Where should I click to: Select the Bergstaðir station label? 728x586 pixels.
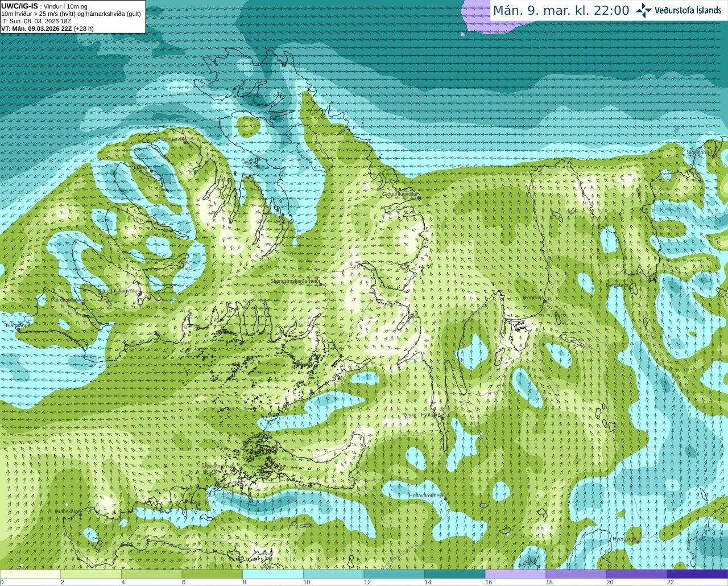[617, 285]
